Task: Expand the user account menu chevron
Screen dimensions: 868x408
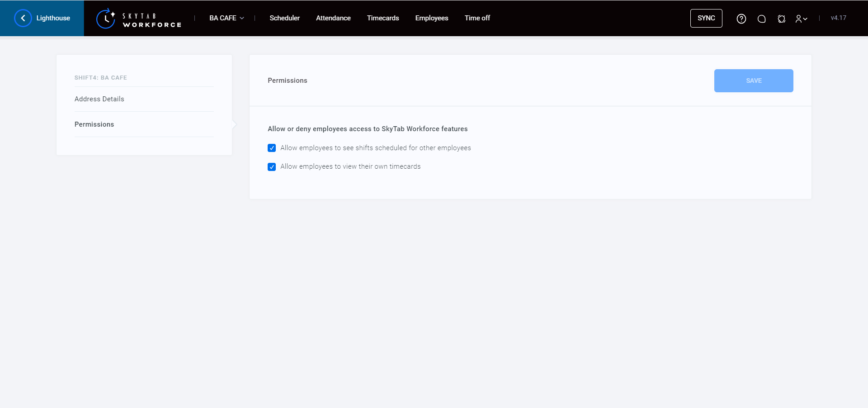Action: [805, 19]
